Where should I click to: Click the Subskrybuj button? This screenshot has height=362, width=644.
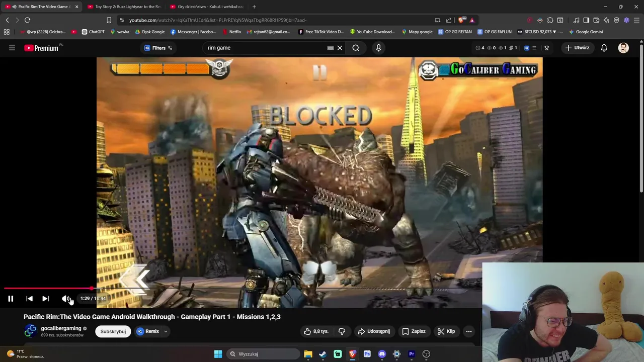113,331
